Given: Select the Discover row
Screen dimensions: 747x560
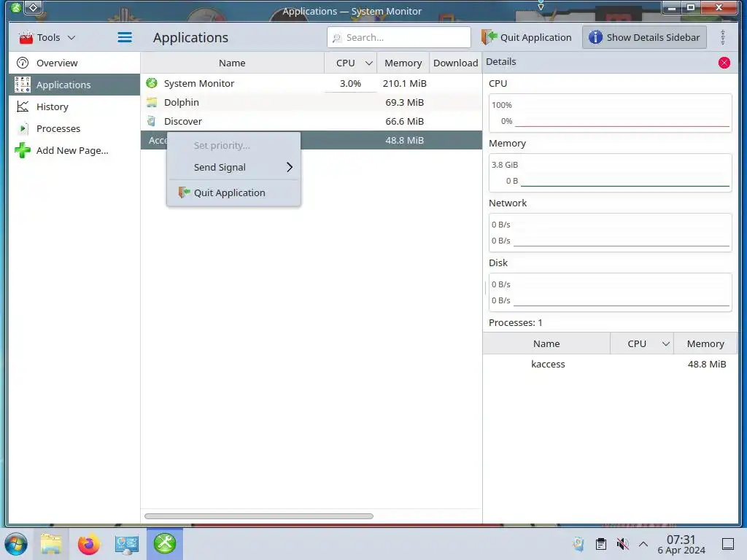Looking at the screenshot, I should pos(311,122).
